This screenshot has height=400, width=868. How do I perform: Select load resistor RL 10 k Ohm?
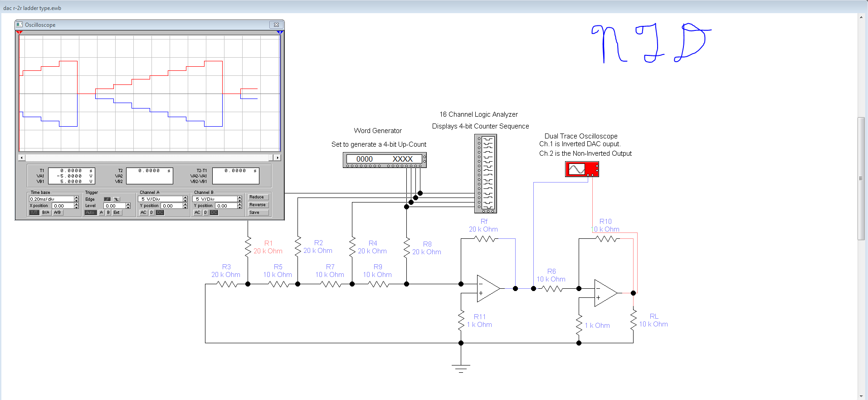[x=634, y=320]
